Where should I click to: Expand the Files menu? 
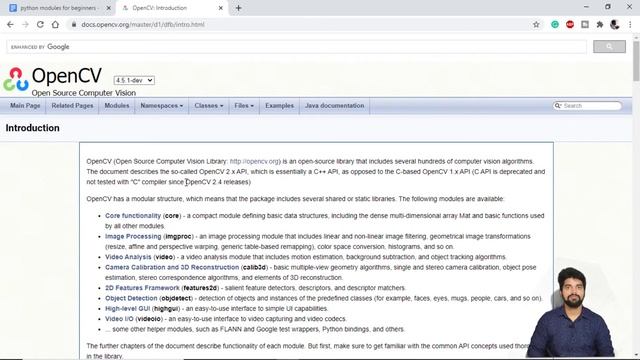[244, 106]
